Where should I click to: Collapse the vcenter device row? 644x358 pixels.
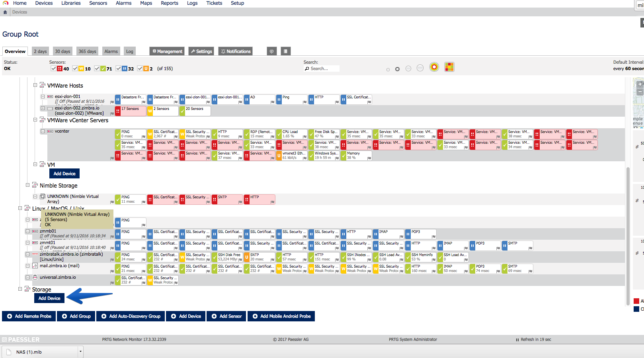tap(43, 131)
